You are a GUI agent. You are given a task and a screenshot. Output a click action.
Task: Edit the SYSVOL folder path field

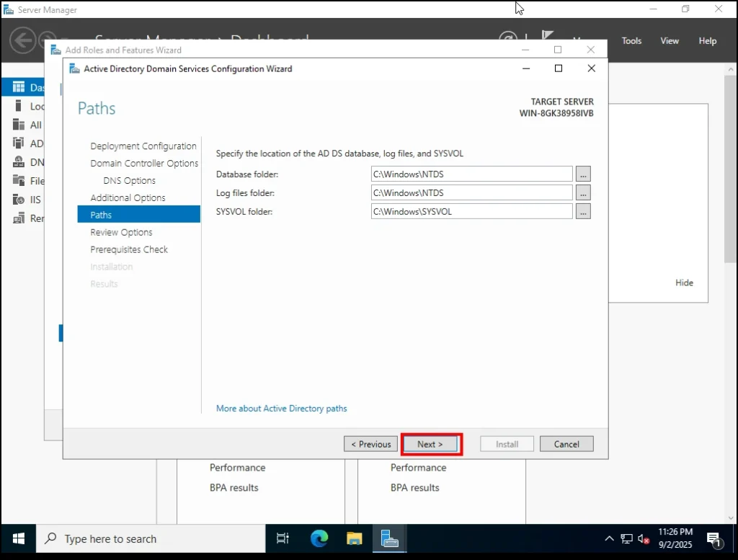(x=471, y=212)
